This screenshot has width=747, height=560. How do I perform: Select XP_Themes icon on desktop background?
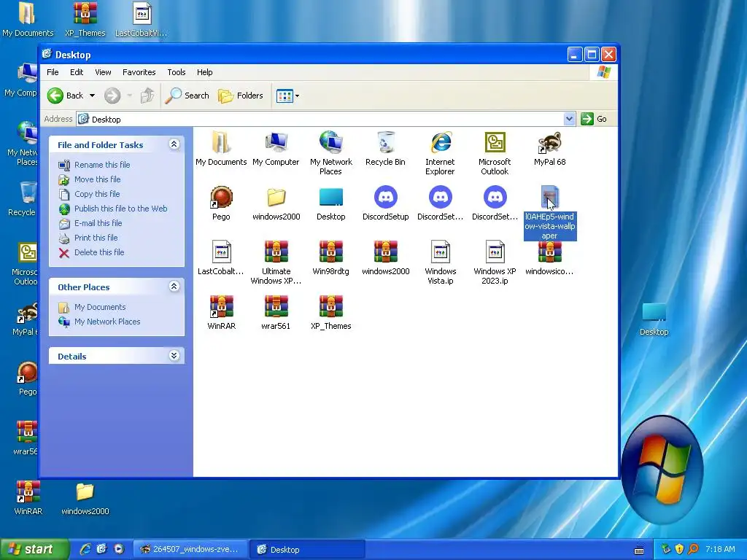[85, 14]
